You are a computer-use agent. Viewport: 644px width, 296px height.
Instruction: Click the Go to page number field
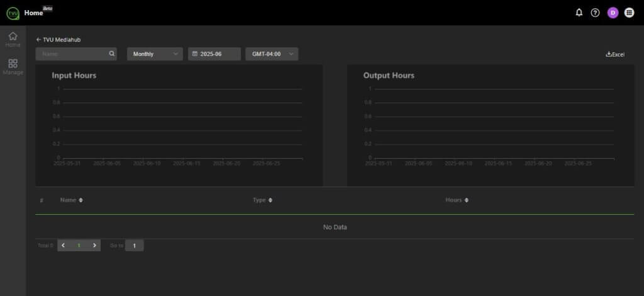point(134,245)
